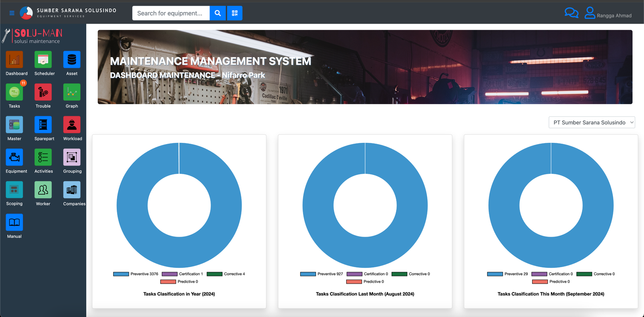Click the September 2024 donut chart ring
The image size is (644, 317).
[505, 205]
